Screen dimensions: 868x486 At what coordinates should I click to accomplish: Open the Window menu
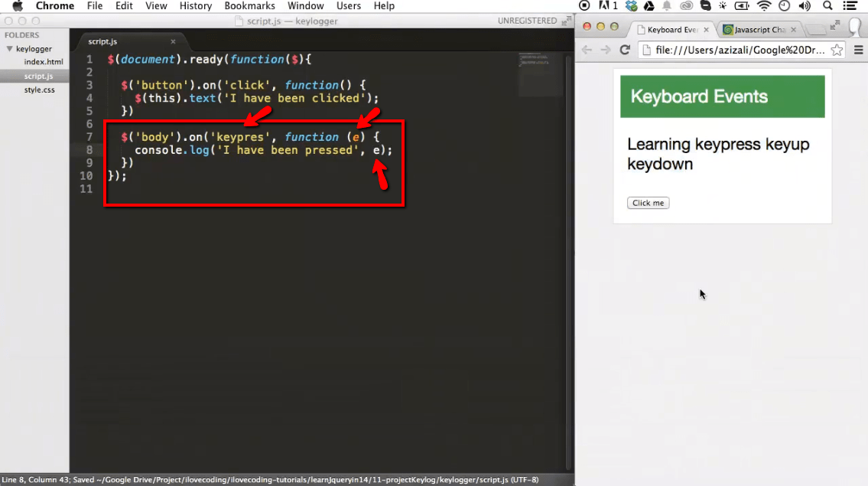coord(306,5)
